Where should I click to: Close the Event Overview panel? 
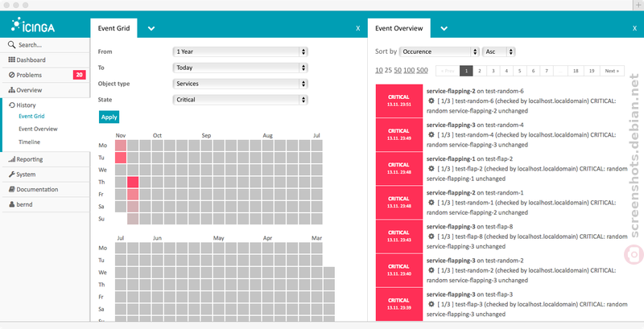point(634,28)
